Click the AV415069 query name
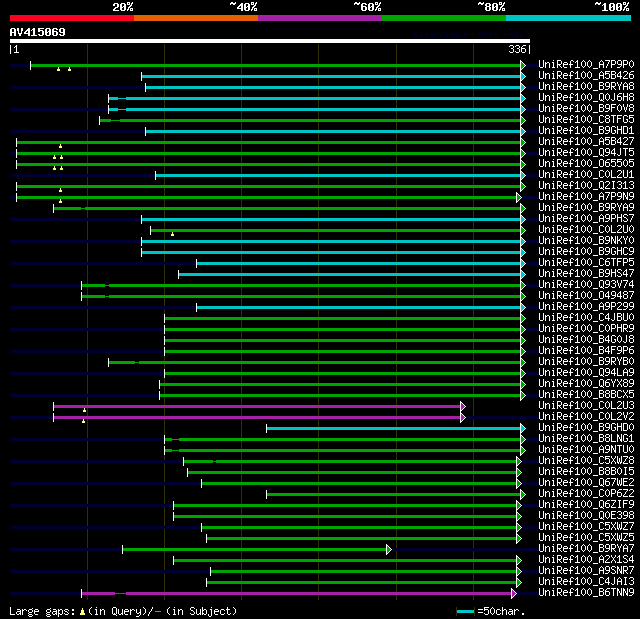Viewport: 640px width, 619px height. click(38, 32)
